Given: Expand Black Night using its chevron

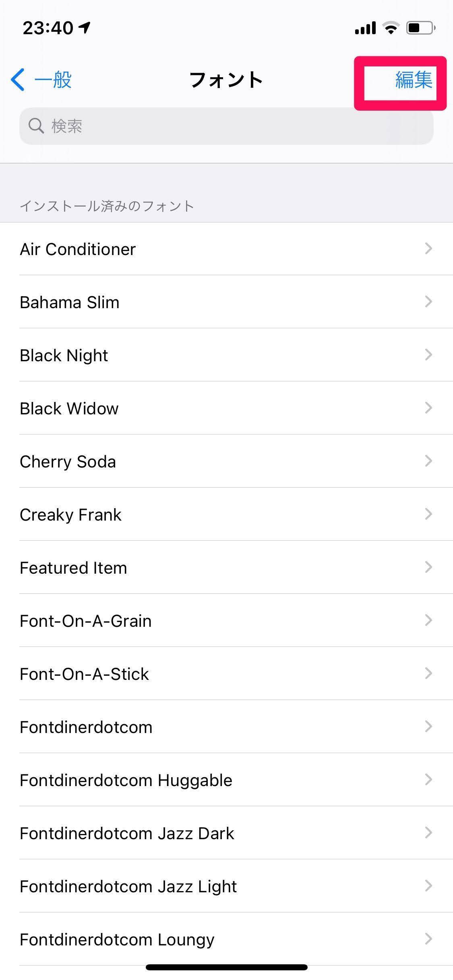Looking at the screenshot, I should coord(428,355).
